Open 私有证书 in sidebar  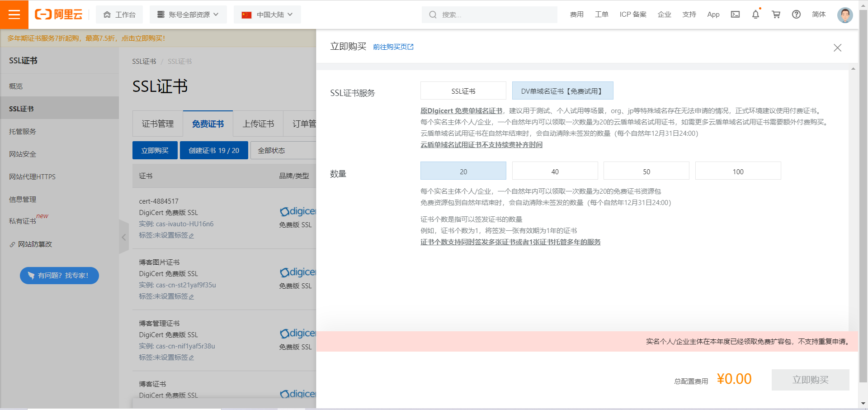click(x=59, y=221)
